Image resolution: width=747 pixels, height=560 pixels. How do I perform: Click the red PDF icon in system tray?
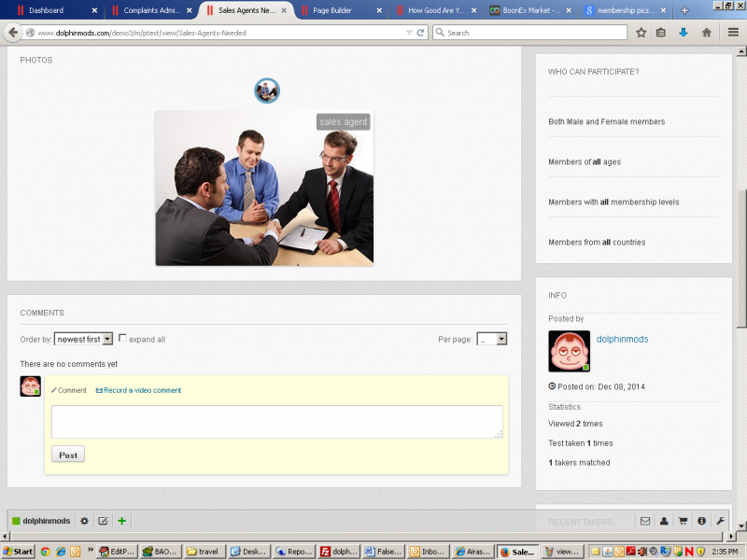pos(631,552)
